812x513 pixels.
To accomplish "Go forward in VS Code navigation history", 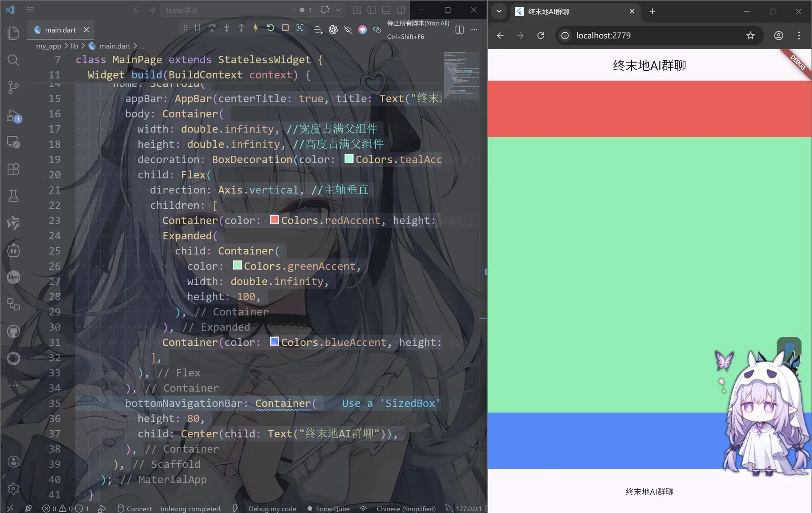I will click(151, 10).
